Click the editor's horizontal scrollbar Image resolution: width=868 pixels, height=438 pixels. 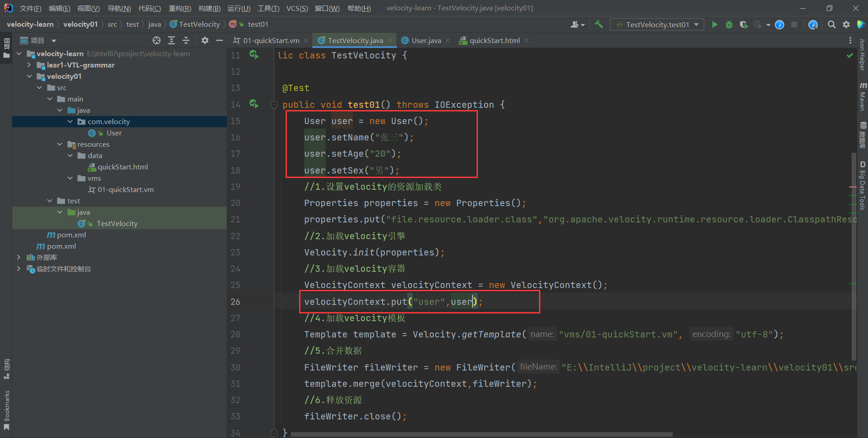point(481,434)
